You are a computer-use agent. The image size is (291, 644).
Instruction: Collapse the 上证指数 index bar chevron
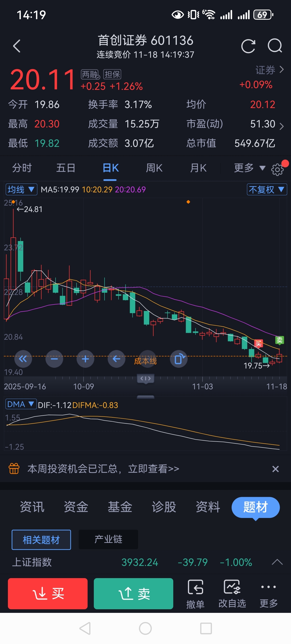[x=277, y=562]
